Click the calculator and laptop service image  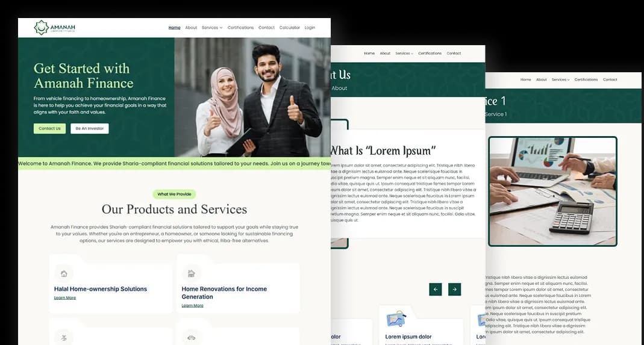coord(553,191)
